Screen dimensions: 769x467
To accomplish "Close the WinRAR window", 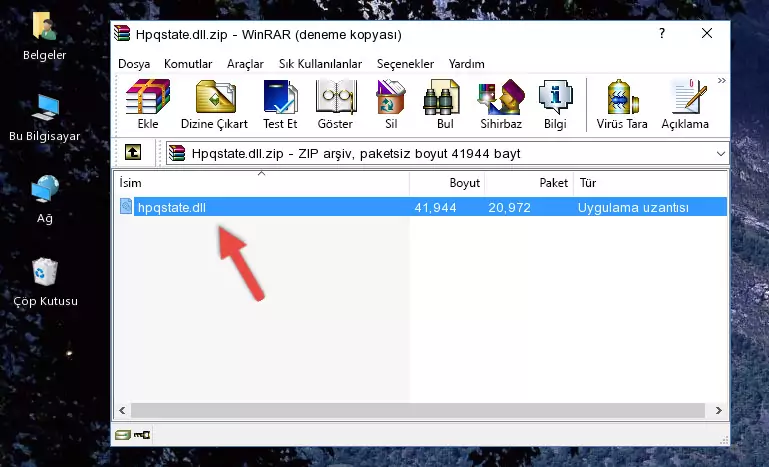I will click(707, 33).
